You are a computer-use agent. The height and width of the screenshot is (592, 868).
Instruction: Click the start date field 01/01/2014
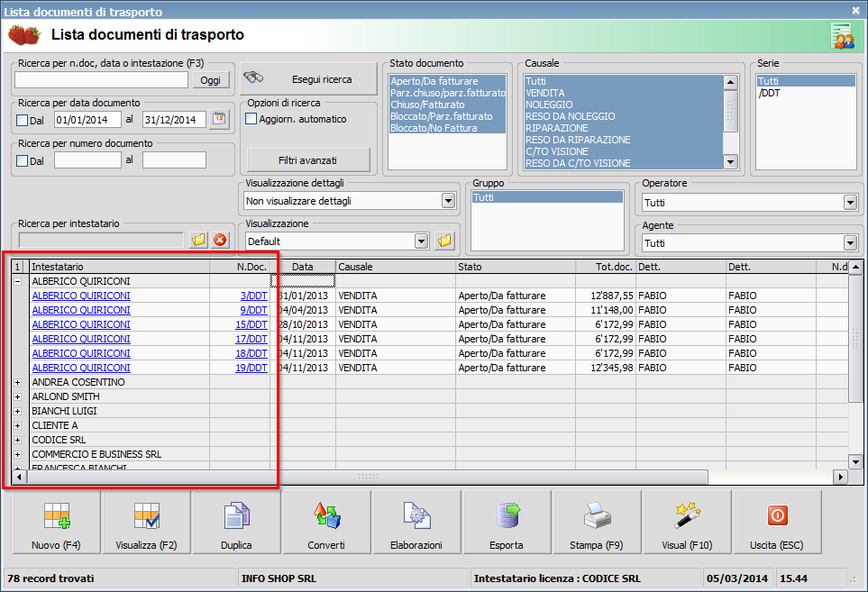point(87,120)
